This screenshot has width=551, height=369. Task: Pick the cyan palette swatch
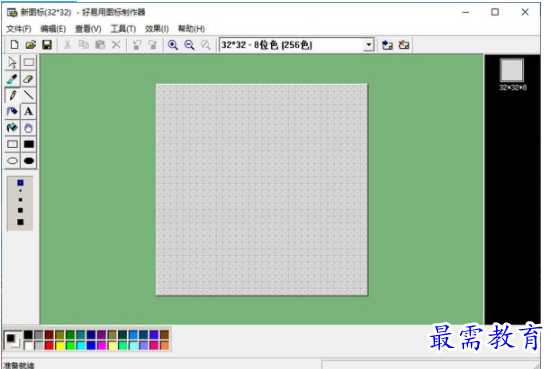click(x=81, y=345)
